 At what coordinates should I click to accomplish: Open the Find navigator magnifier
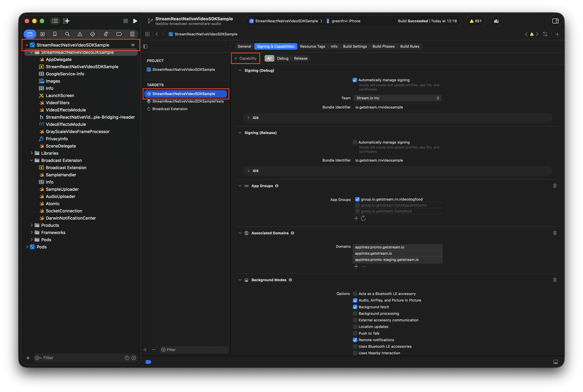click(67, 34)
